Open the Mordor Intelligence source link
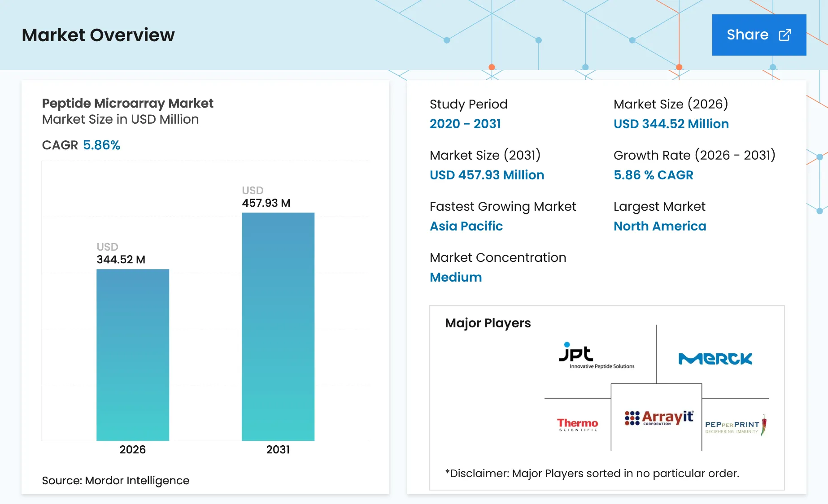Screen dimensions: 828x504 (x=115, y=480)
